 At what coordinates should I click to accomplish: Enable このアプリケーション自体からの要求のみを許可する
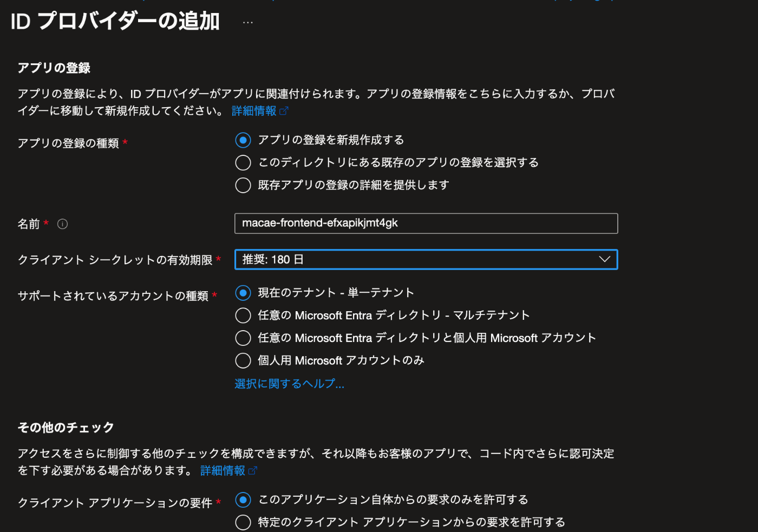(x=243, y=500)
